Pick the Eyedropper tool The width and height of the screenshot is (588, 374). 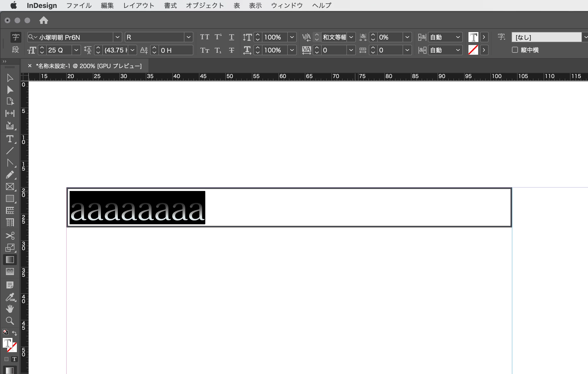pos(10,297)
